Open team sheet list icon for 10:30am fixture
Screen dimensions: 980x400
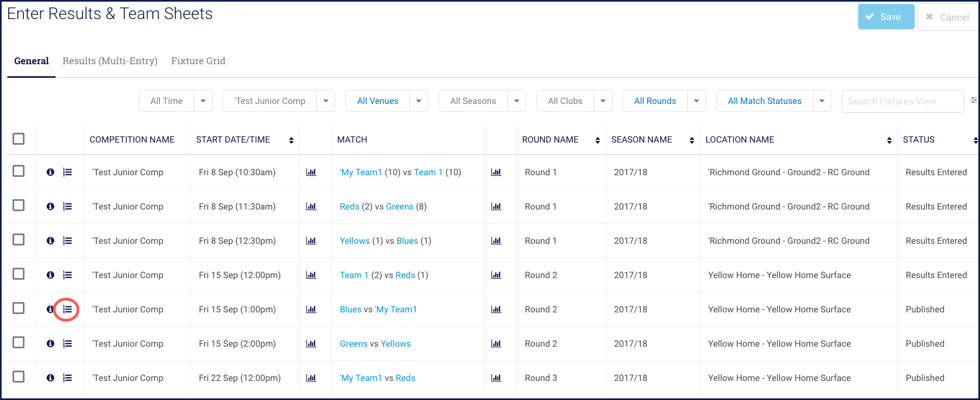point(67,172)
